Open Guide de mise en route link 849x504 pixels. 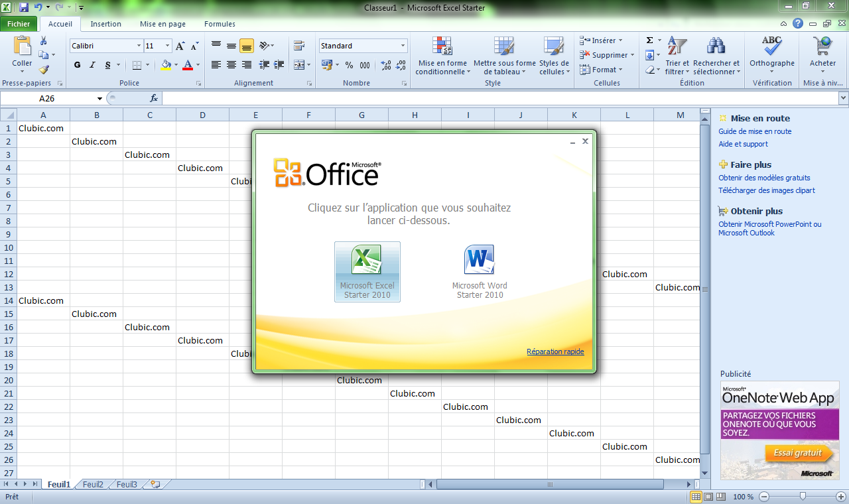click(755, 131)
